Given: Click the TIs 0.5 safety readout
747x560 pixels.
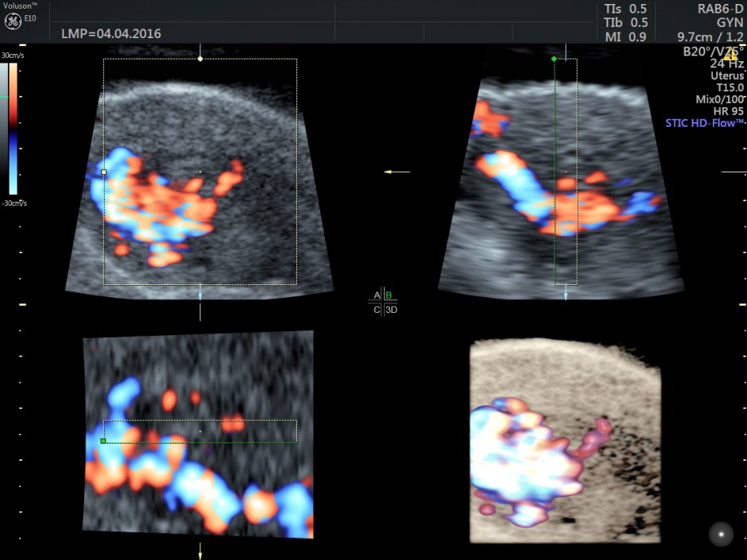Looking at the screenshot, I should point(625,8).
